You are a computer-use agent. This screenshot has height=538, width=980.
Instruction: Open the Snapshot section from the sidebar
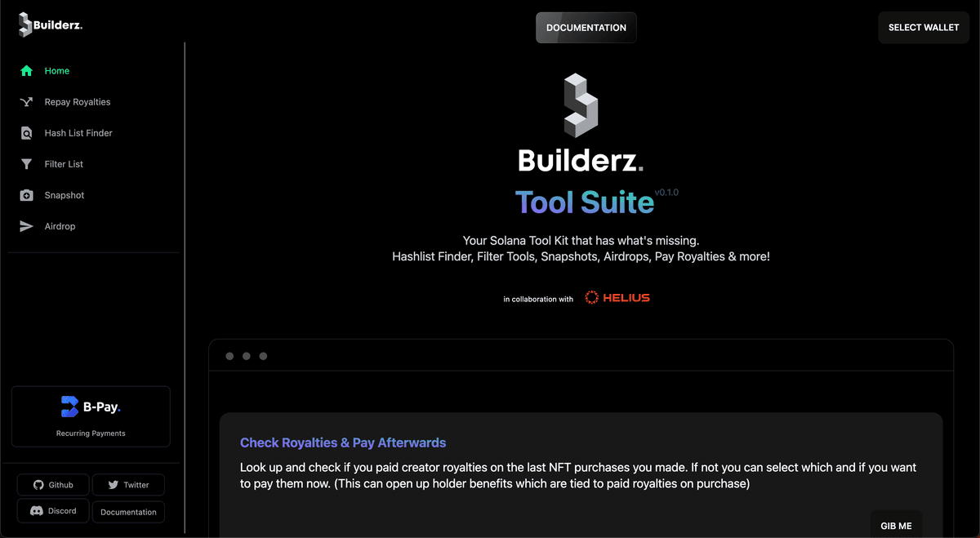65,194
